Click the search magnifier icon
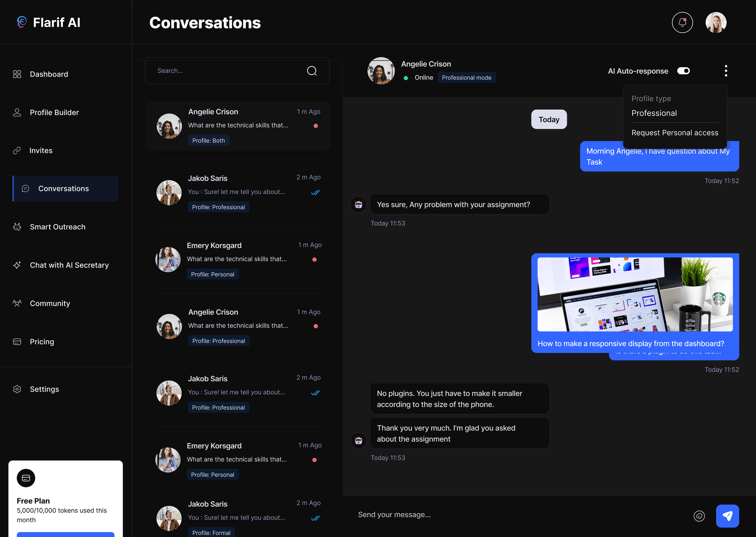756x537 pixels. pos(311,71)
